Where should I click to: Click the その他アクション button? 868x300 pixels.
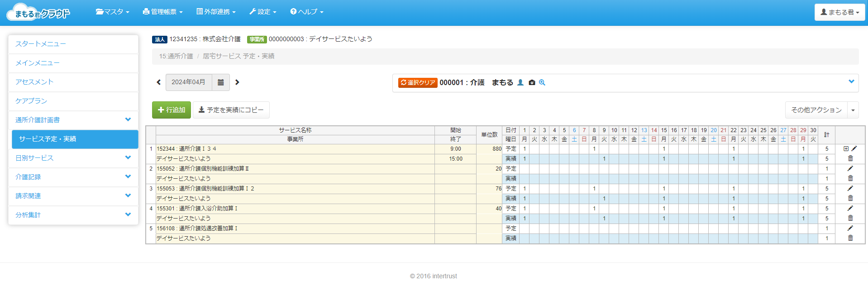coord(816,110)
